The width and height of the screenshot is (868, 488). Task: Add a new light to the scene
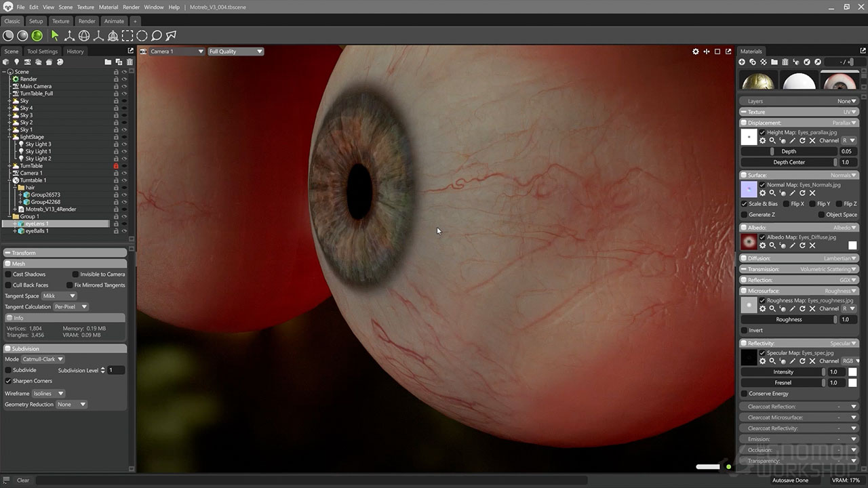[x=17, y=62]
